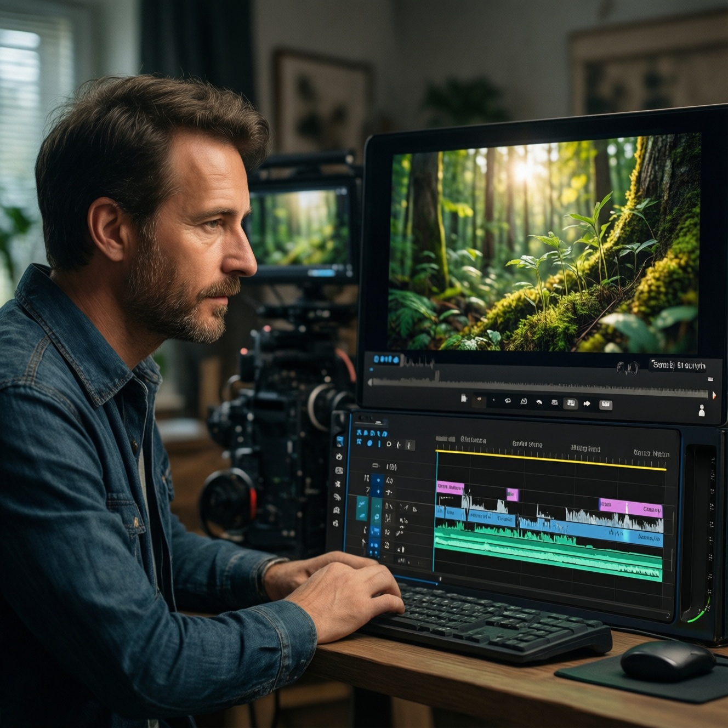Image resolution: width=728 pixels, height=728 pixels.
Task: Select the highlighted framed icon left of the transport arrow
Action: point(571,403)
